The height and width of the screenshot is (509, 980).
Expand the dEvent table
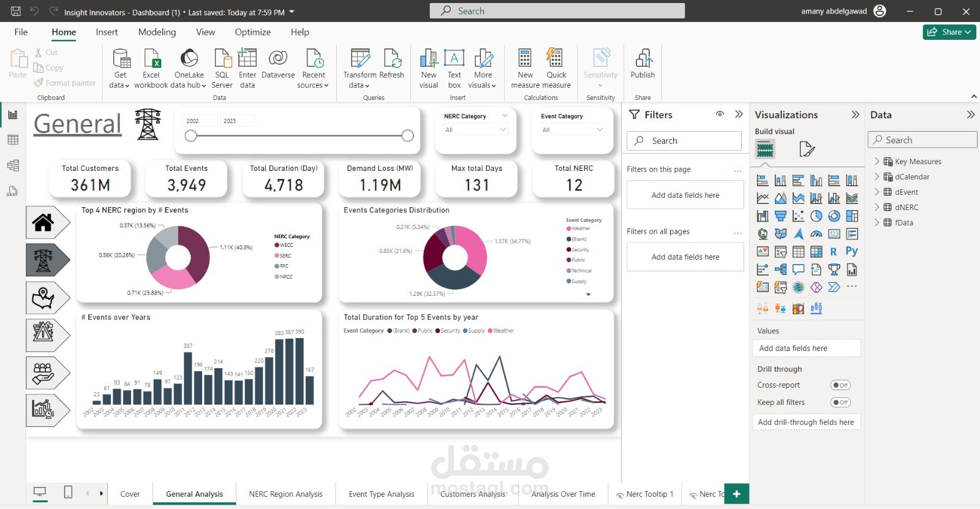(x=876, y=192)
